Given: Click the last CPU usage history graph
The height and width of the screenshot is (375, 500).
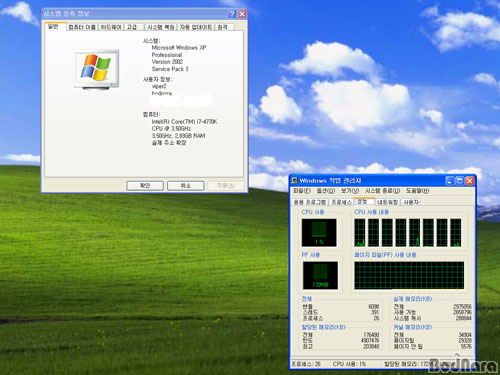Looking at the screenshot, I should tap(456, 233).
